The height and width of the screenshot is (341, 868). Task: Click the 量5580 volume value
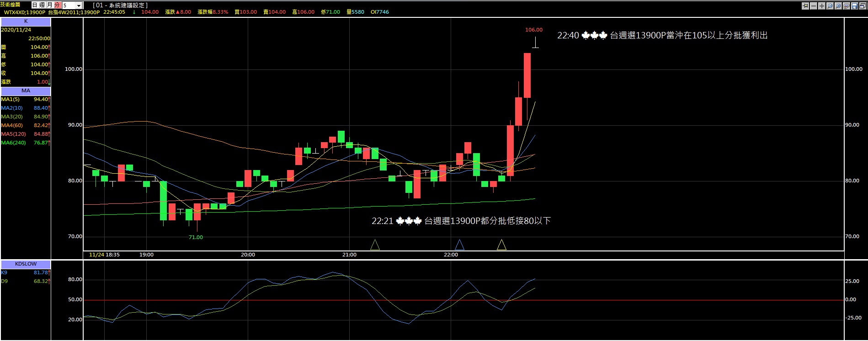pyautogui.click(x=356, y=12)
